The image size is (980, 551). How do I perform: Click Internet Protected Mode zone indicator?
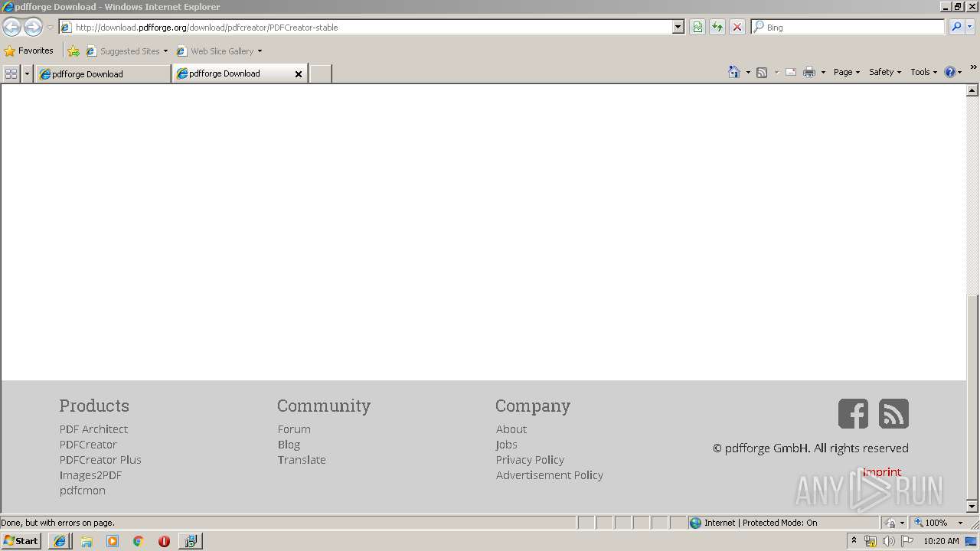tap(753, 523)
